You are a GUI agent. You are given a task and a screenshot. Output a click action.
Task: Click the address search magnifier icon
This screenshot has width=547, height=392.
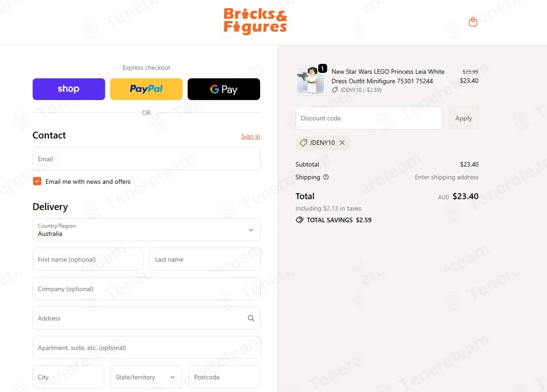[251, 318]
